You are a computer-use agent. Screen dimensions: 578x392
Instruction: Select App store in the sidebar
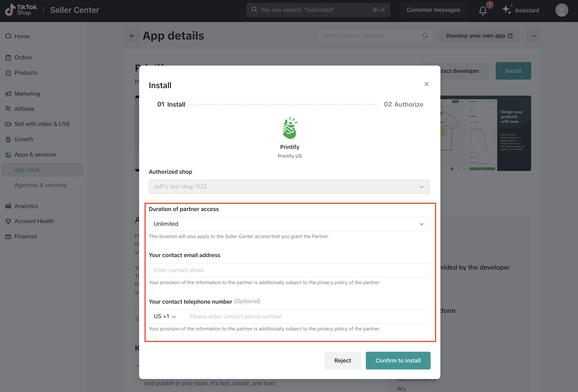[27, 170]
